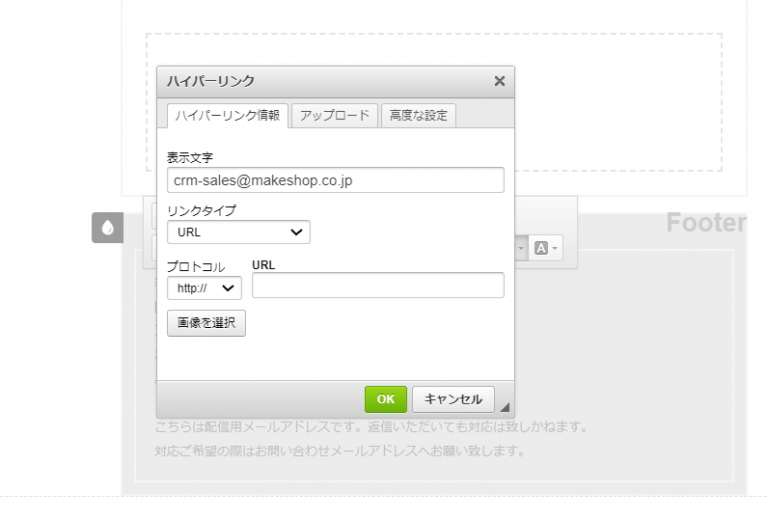768x520 pixels.
Task: Click the dialog resize grip at bottom-right corner
Action: point(505,407)
